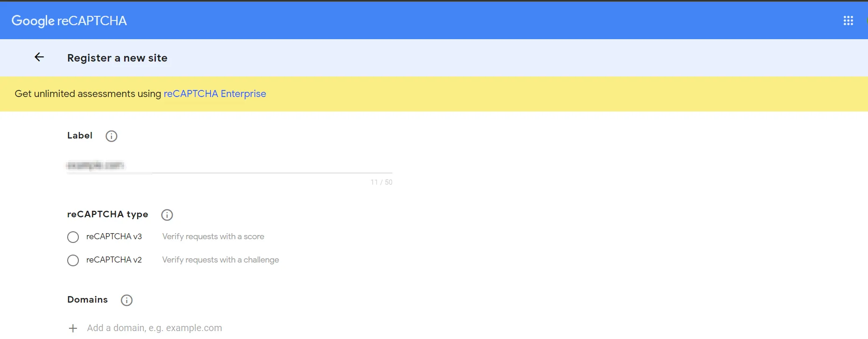The width and height of the screenshot is (868, 339).
Task: View the Domains info icon help
Action: tap(126, 300)
